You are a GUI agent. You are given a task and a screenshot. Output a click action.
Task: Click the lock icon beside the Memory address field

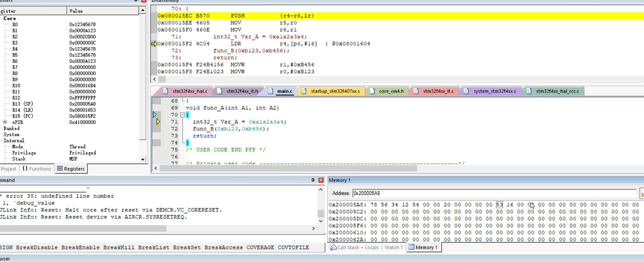[642, 193]
